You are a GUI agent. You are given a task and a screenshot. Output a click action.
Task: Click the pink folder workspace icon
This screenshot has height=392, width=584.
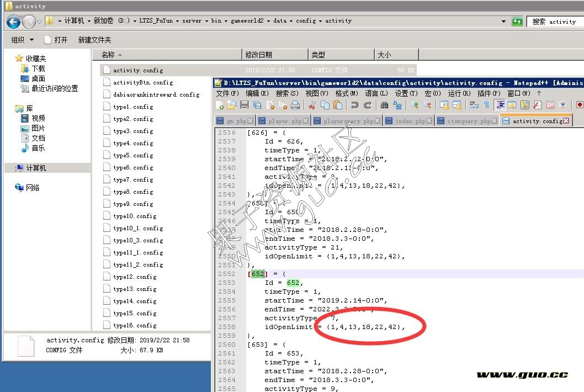coord(550,105)
